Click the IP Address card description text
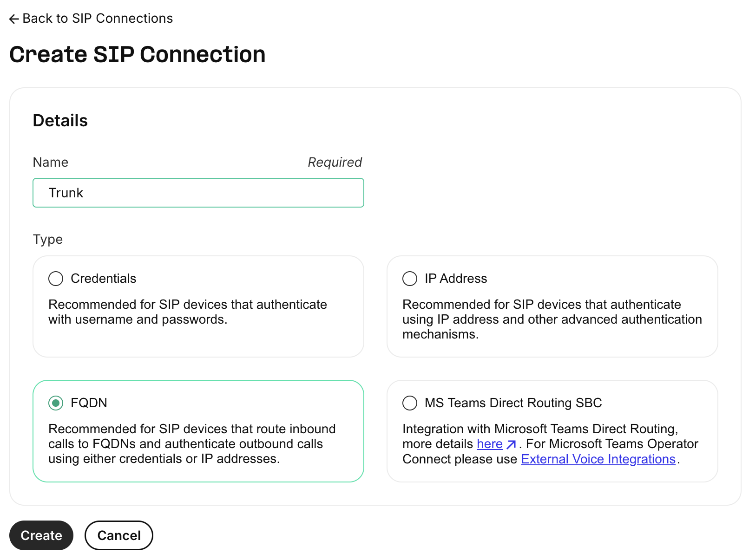Image resolution: width=749 pixels, height=560 pixels. [552, 319]
